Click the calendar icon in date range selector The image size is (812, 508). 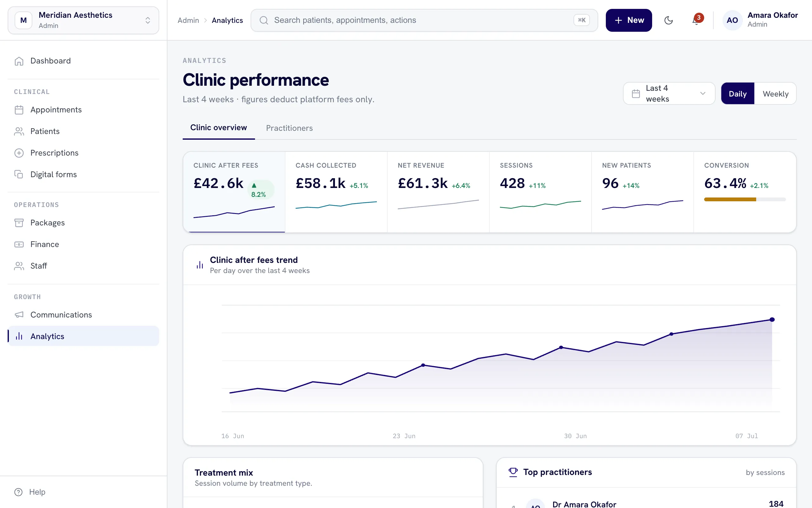coord(636,93)
